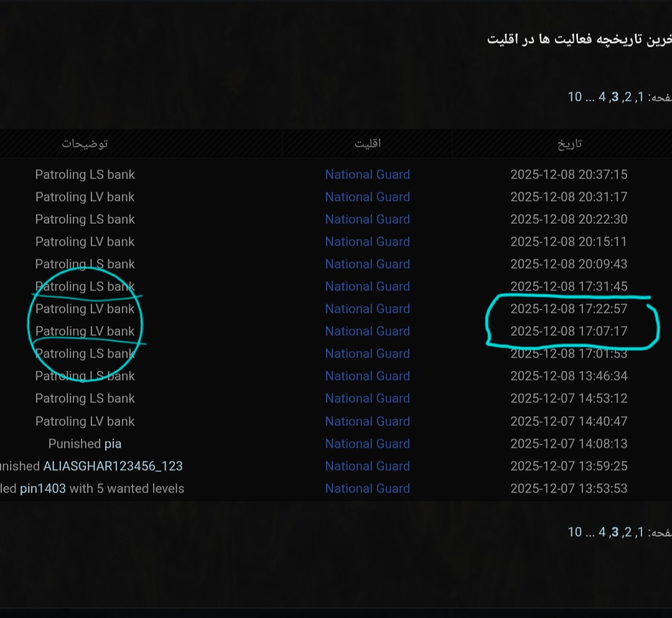Image resolution: width=672 pixels, height=618 pixels.
Task: Select National Guard link in 17:07:17 row
Action: [x=367, y=331]
